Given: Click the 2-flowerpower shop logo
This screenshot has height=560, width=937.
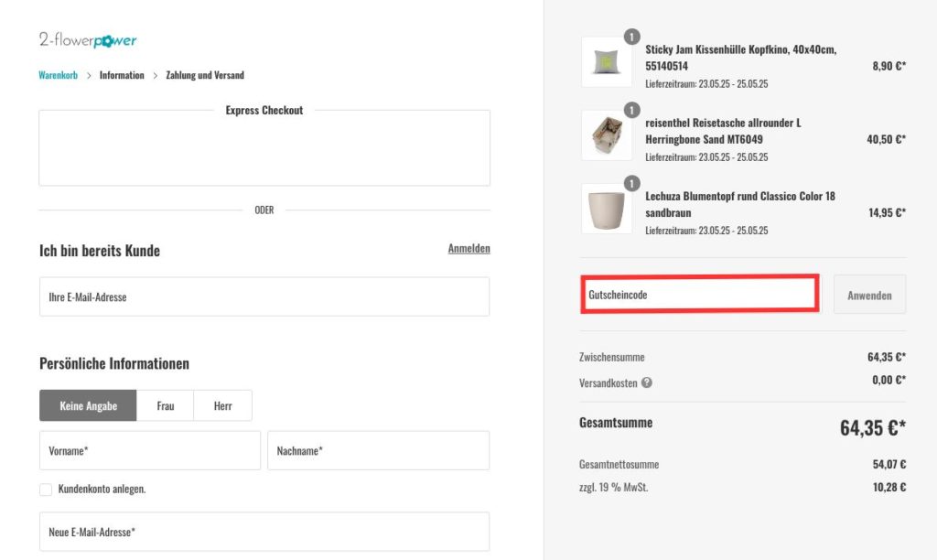Looking at the screenshot, I should [88, 38].
